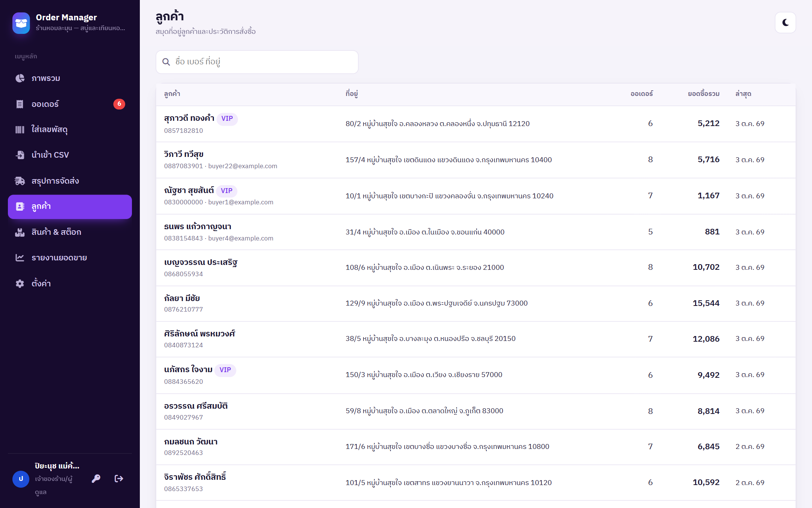Focus the ชื่อ เบอร์ ที่อยู่ search field
812x508 pixels.
coord(257,62)
